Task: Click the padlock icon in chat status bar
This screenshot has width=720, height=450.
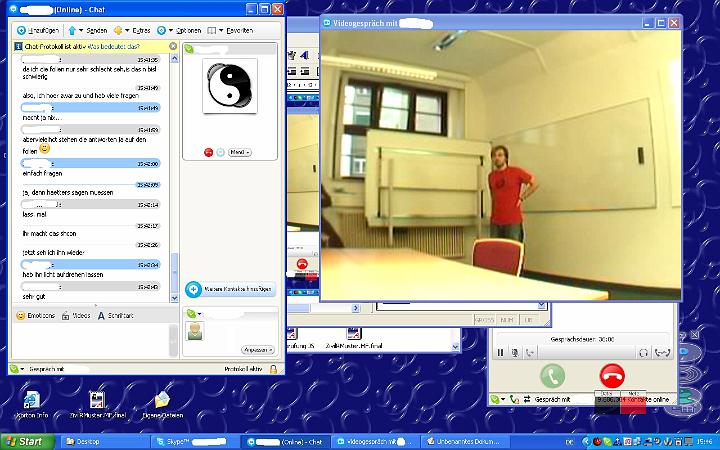Action: tap(273, 369)
